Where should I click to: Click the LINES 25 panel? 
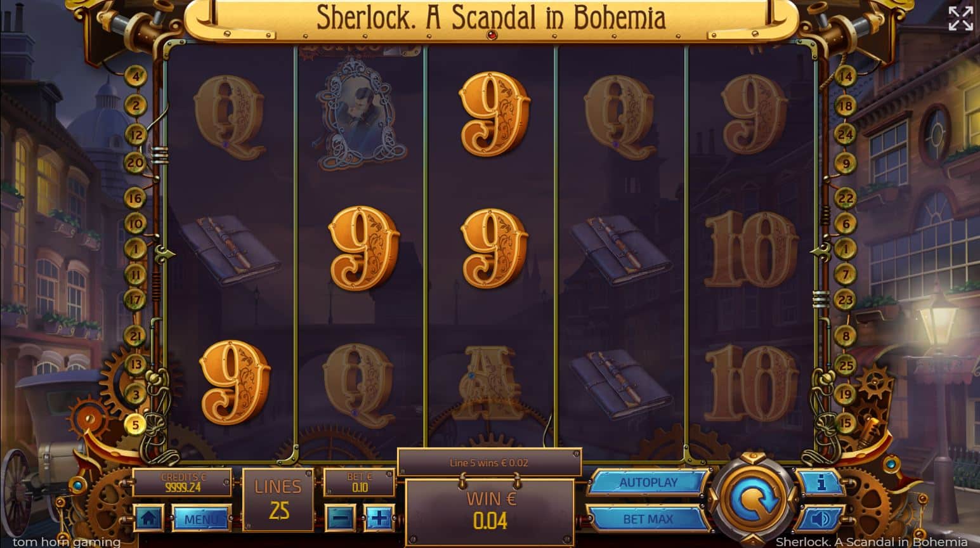278,500
